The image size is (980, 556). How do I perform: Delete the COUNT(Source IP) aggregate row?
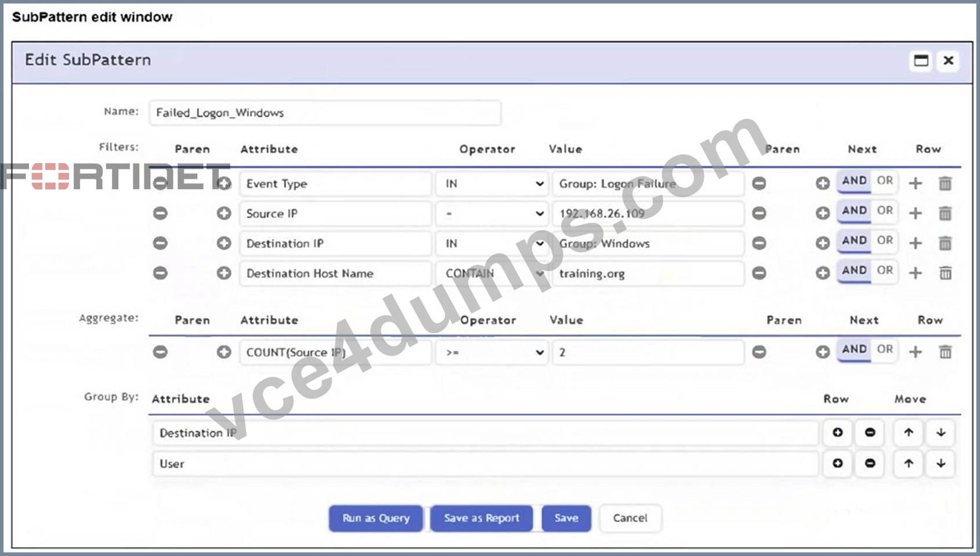(945, 352)
